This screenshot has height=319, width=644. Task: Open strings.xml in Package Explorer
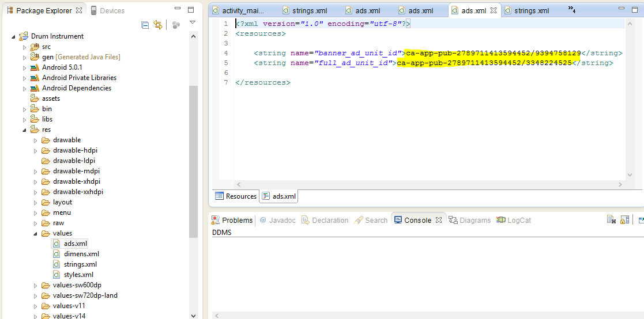[x=80, y=264]
